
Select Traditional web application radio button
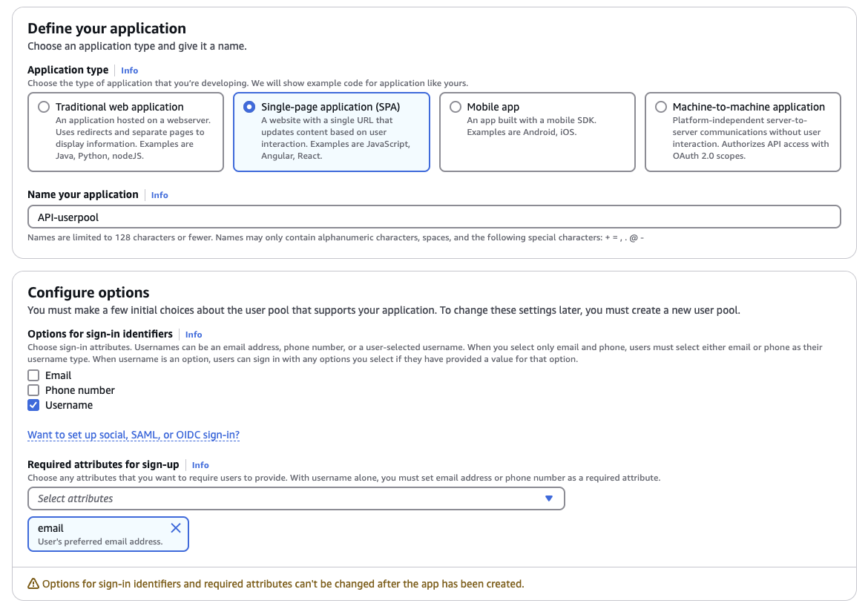pyautogui.click(x=44, y=107)
